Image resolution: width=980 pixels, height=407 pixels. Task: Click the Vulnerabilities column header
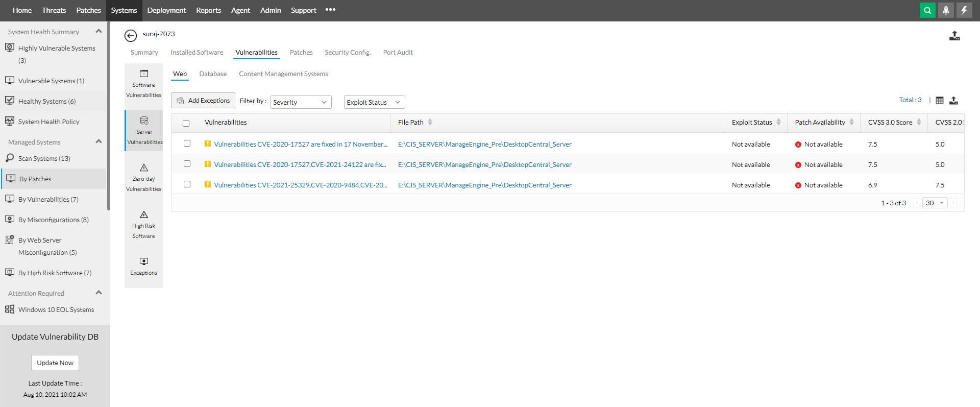point(226,123)
